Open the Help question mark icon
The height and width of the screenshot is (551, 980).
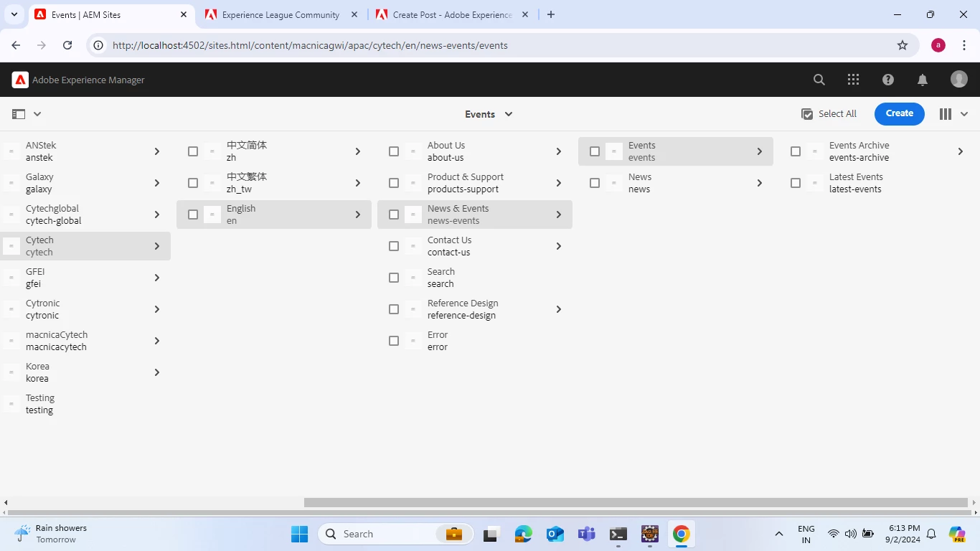point(888,80)
